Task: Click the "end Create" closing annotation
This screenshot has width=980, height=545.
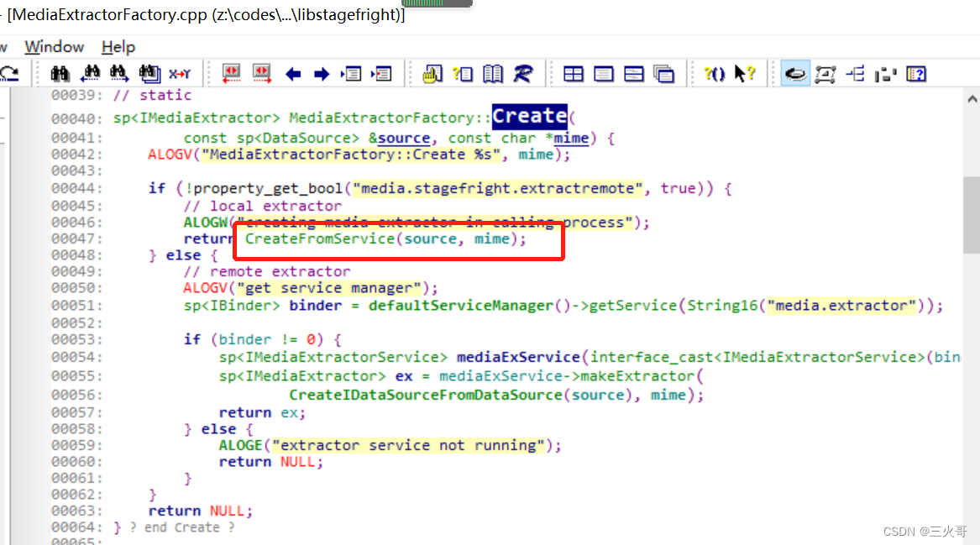Action: [x=182, y=527]
